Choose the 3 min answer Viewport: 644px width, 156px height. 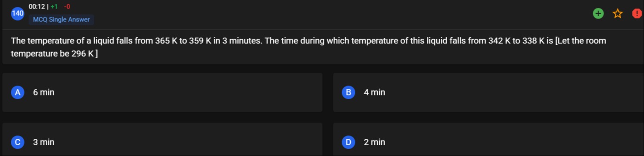44,142
